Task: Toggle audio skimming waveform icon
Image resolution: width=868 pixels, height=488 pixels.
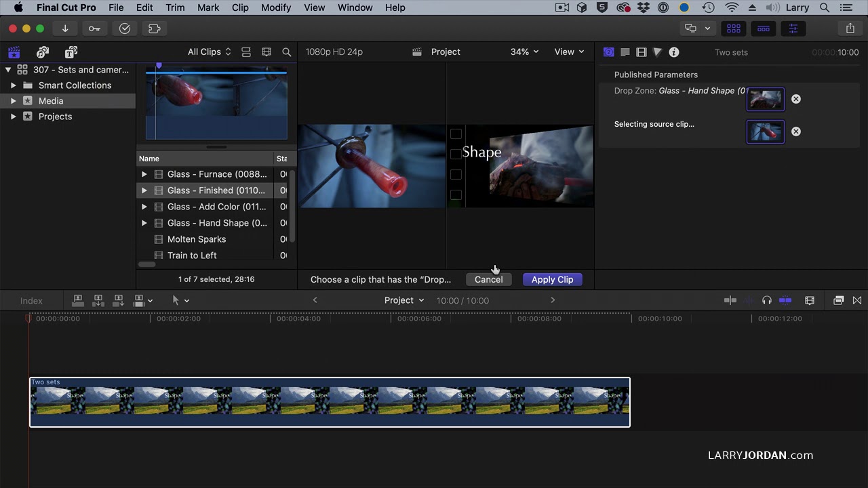Action: click(749, 300)
